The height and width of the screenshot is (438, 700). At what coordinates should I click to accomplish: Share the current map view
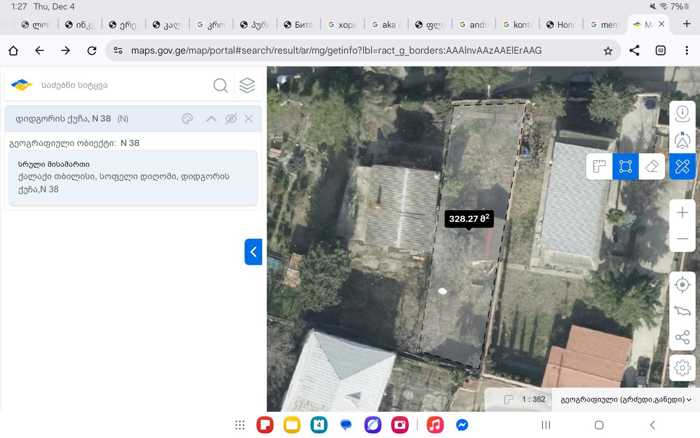[x=683, y=338]
